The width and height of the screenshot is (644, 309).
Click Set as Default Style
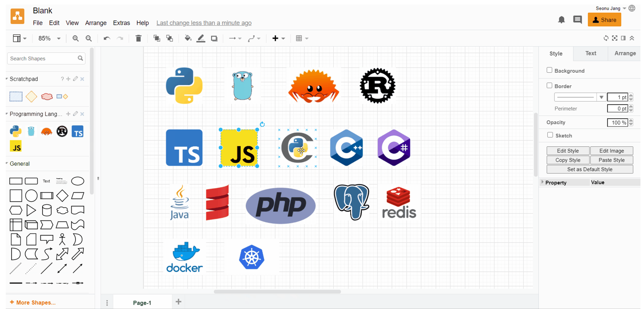coord(590,169)
